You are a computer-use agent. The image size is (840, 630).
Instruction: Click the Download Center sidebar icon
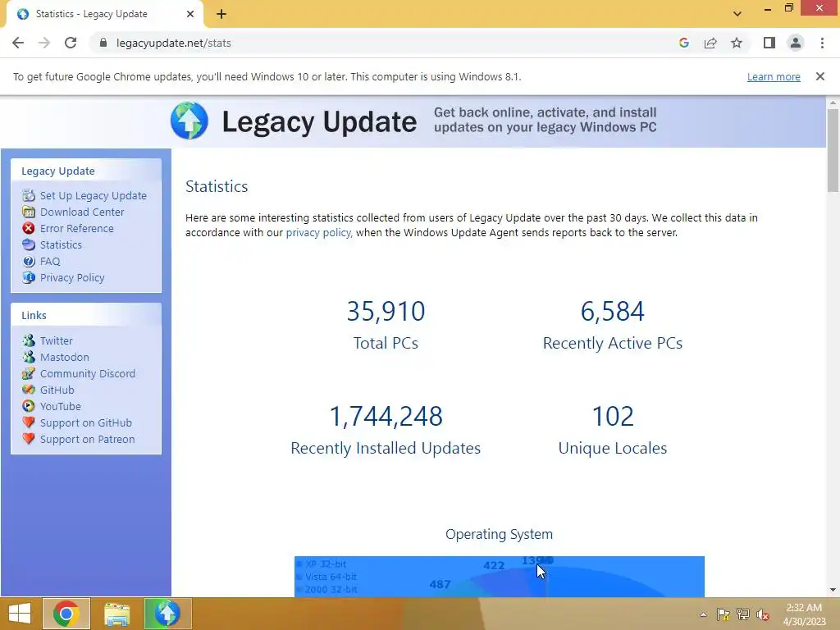pos(29,212)
